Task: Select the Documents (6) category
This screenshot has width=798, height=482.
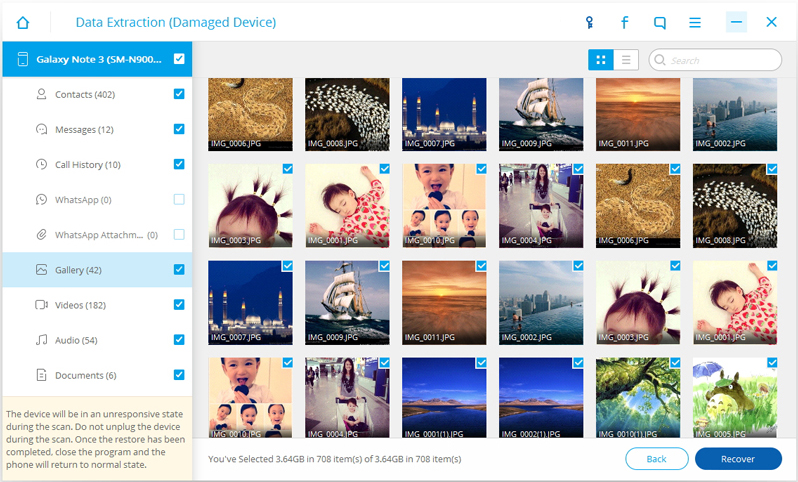Action: (85, 376)
